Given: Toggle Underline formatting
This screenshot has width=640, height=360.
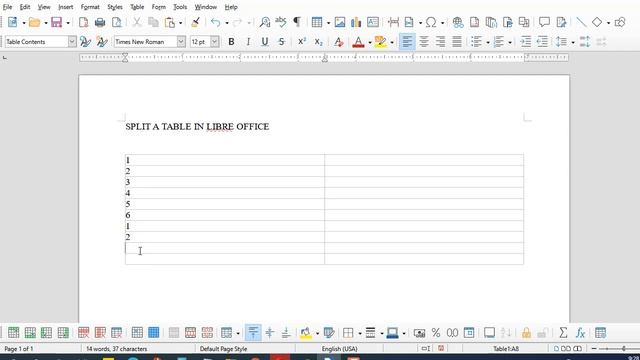Looking at the screenshot, I should (x=265, y=42).
